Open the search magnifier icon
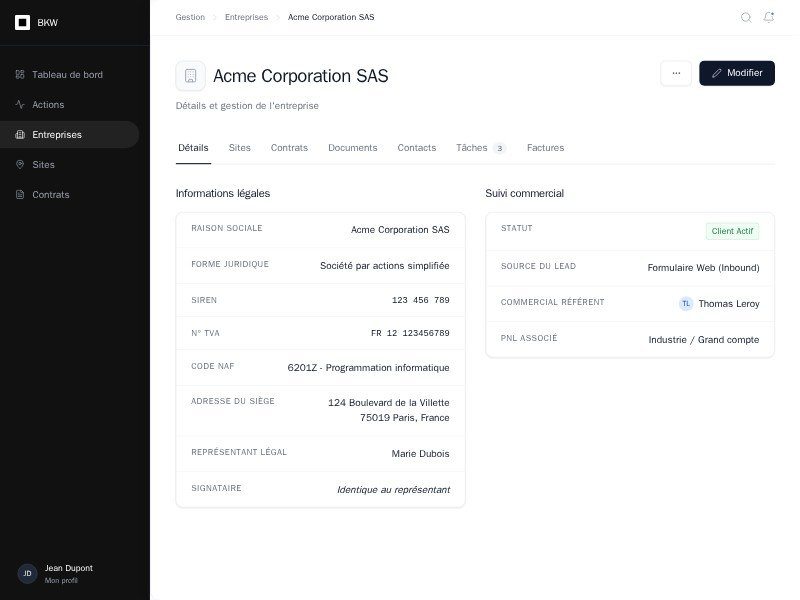The image size is (800, 600). (x=746, y=17)
